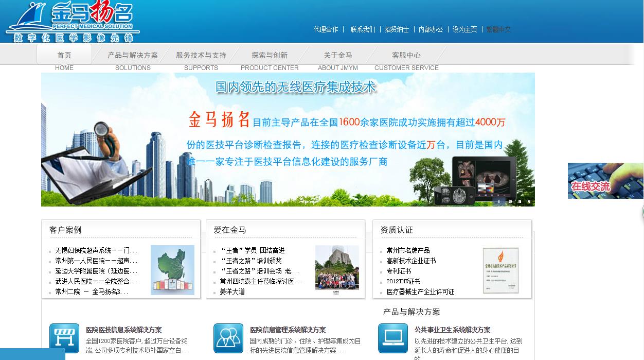Open the certificate thumbnail image
Image resolution: width=644 pixels, height=360 pixels.
tap(500, 271)
